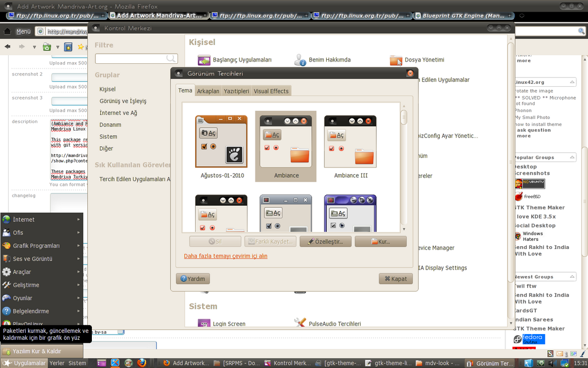Collapse the Popular Groups box
Screen dimensions: 588x368
pos(572,158)
